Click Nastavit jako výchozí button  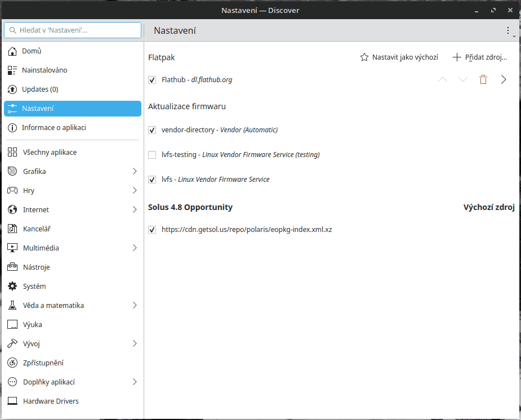(x=399, y=57)
